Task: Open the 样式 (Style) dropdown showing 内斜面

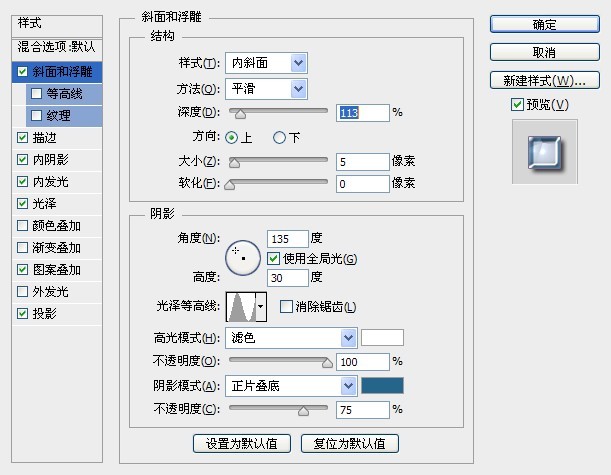Action: pyautogui.click(x=265, y=63)
